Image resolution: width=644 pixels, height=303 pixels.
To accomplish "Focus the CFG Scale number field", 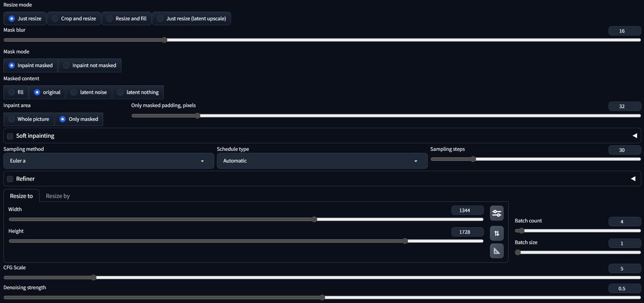I will (x=625, y=269).
